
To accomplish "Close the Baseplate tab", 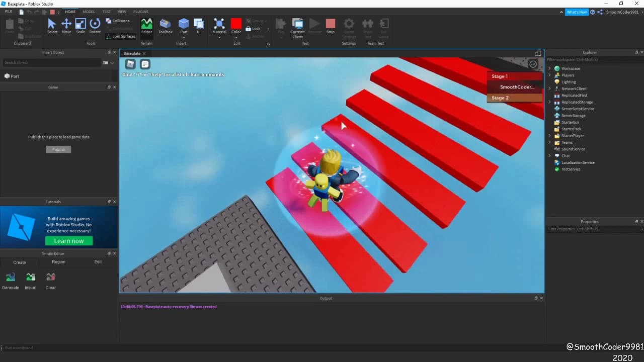I will click(144, 53).
